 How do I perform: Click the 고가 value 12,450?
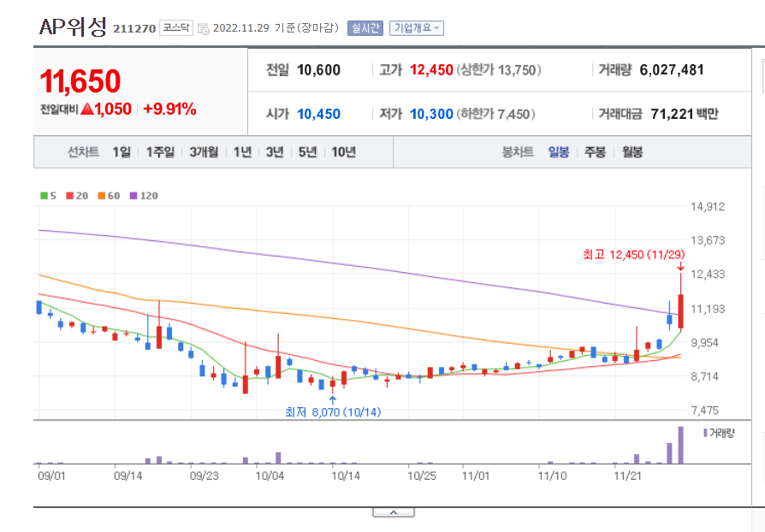click(x=431, y=70)
